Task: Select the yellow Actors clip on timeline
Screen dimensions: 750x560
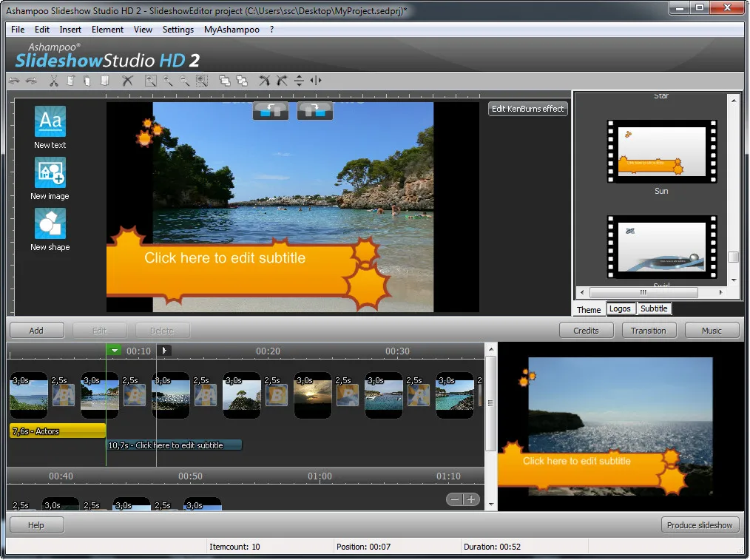Action: click(x=57, y=431)
